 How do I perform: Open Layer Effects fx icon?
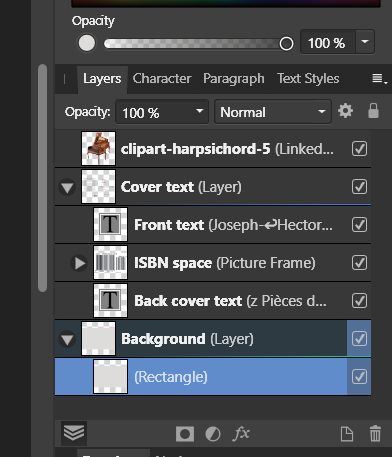tap(241, 434)
